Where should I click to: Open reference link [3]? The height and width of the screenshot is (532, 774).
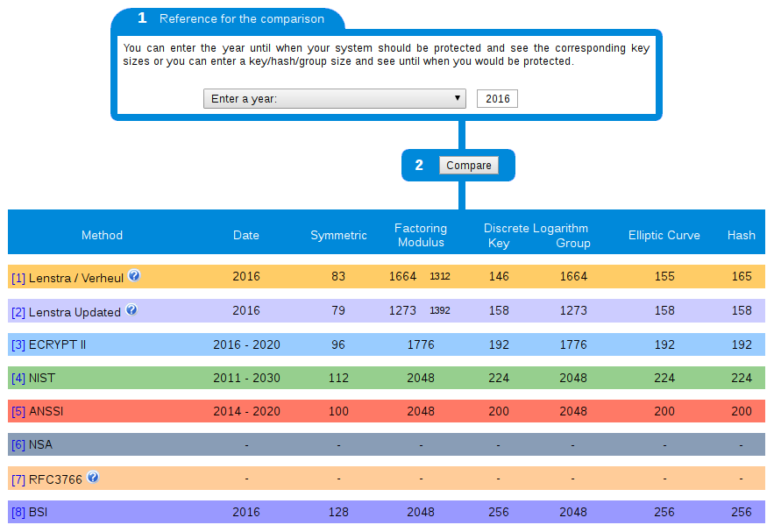[18, 345]
